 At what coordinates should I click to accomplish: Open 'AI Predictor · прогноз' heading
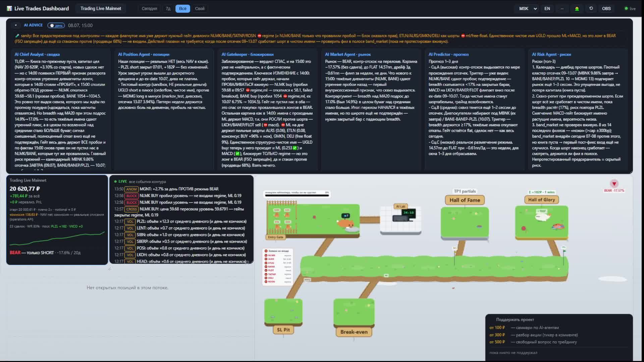coord(448,54)
